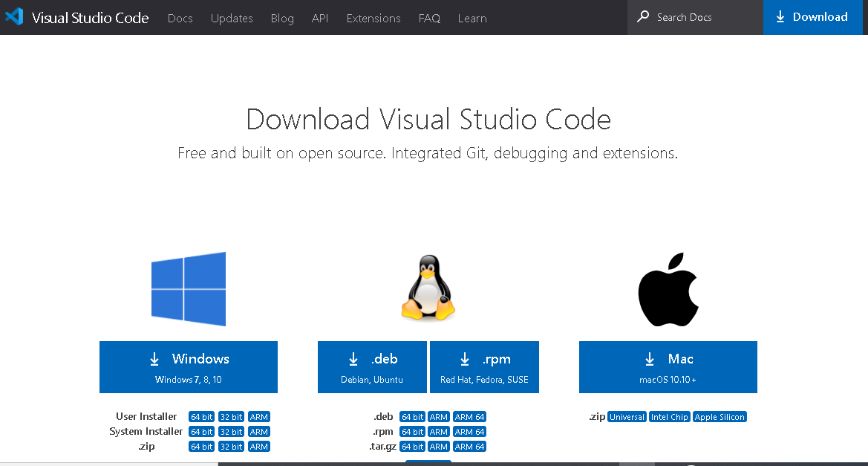Download Mac version for macOS 10.10+

[x=668, y=366]
